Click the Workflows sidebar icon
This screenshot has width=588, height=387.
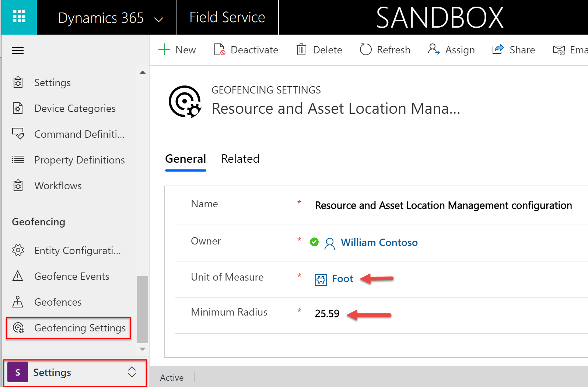tap(18, 186)
